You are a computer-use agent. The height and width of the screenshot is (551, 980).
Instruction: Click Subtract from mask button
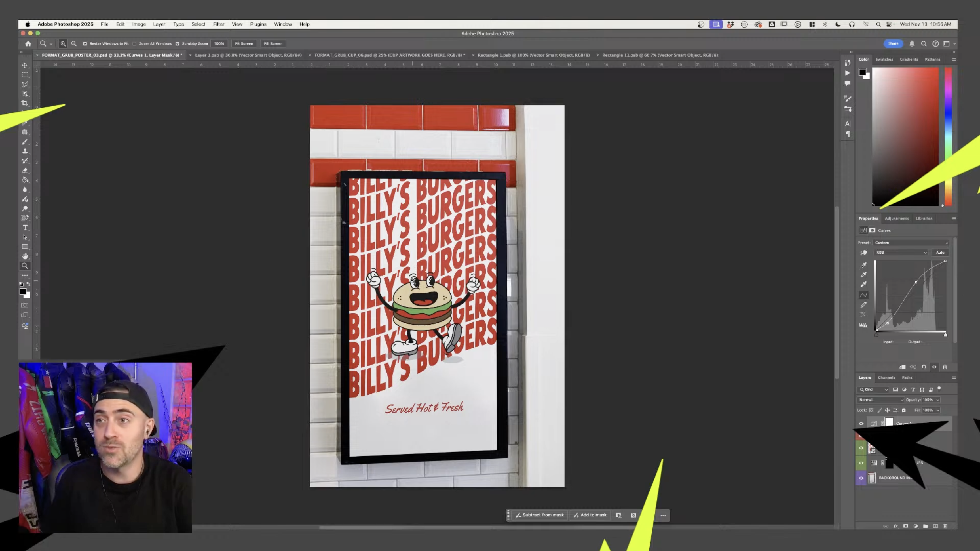[539, 515]
